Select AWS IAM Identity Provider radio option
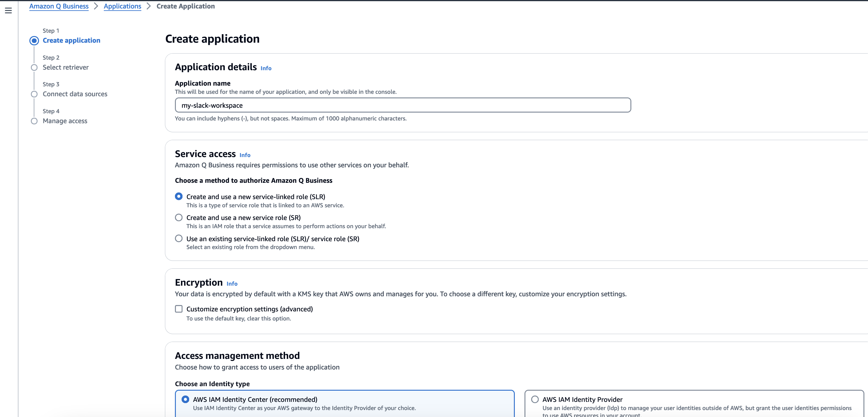The image size is (868, 417). pos(535,399)
